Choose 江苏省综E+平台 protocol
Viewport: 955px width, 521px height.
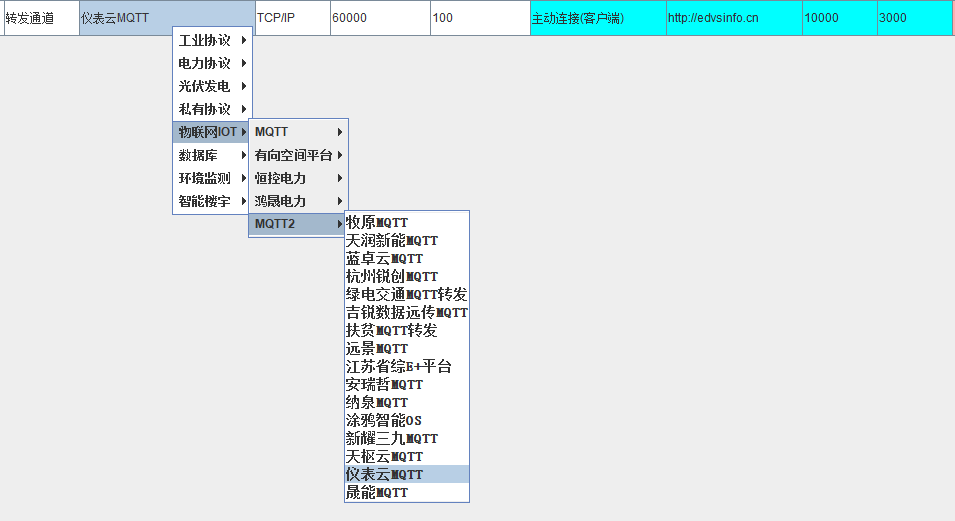pyautogui.click(x=407, y=366)
